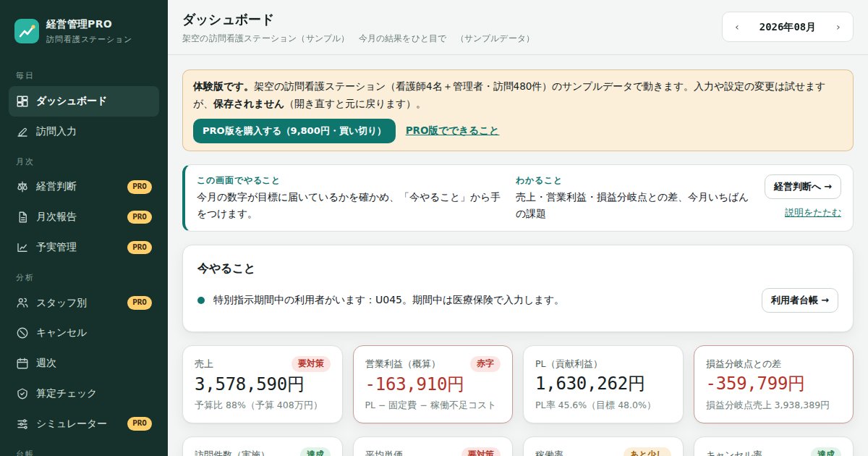Viewport: 868px width, 456px height.
Task: Click PRO badge next to 経営判断
Action: pyautogui.click(x=140, y=187)
